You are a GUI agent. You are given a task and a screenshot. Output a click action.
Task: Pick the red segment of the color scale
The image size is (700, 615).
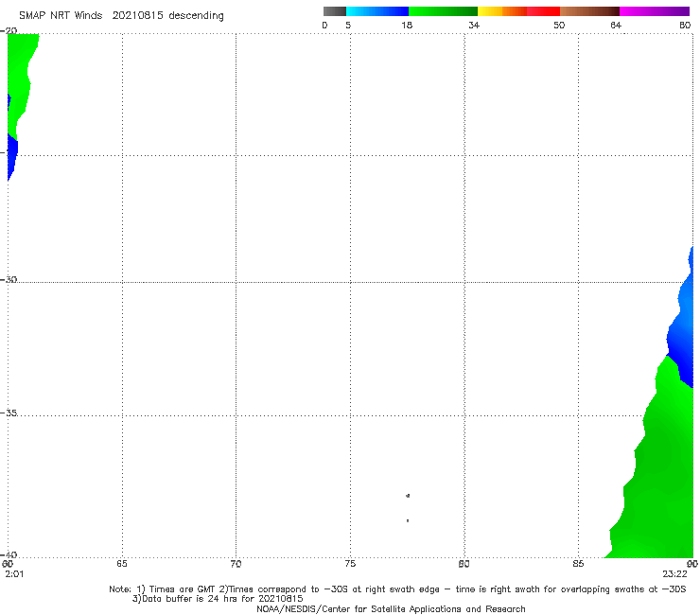tap(543, 11)
